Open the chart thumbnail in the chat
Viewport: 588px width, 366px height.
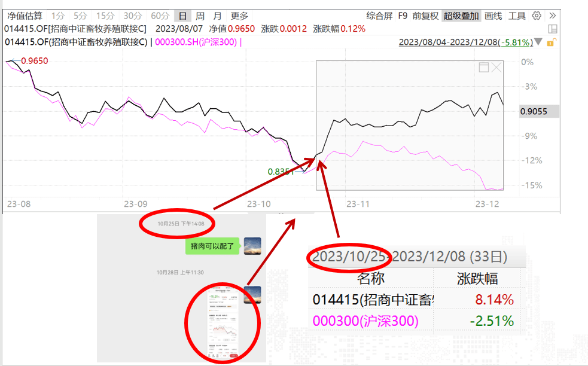[221, 326]
